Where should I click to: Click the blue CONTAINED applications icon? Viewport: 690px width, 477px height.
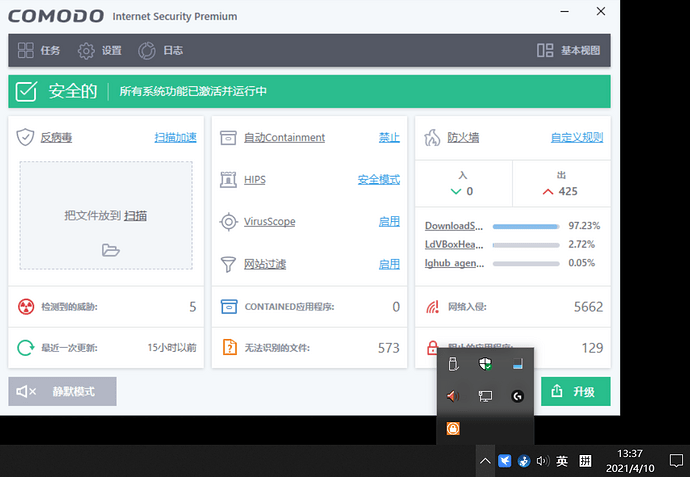229,307
